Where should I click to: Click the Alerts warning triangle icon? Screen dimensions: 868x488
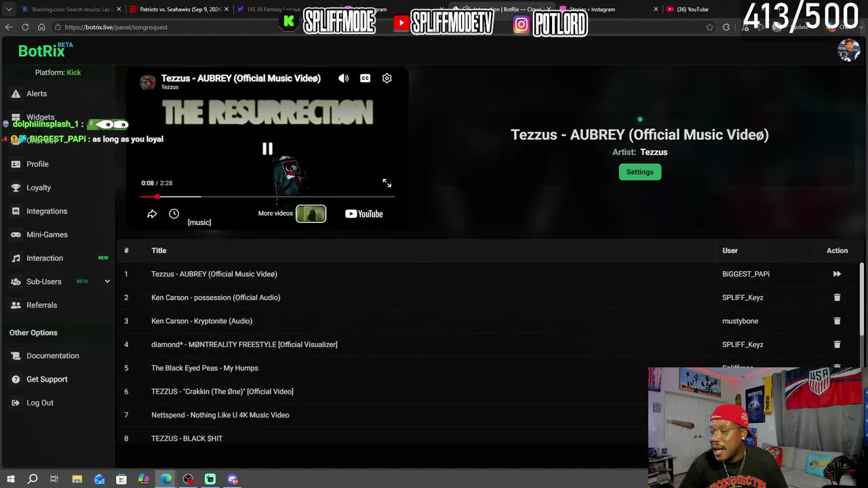16,94
